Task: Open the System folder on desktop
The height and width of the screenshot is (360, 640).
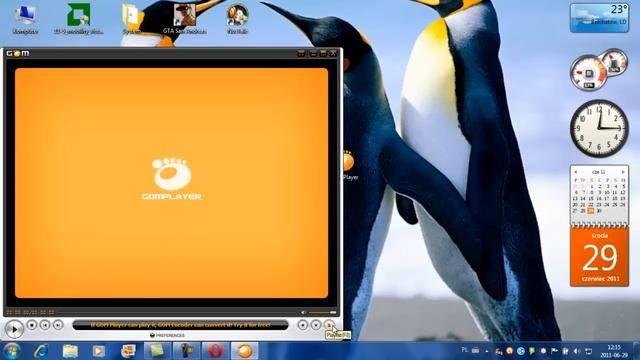Action: click(132, 19)
